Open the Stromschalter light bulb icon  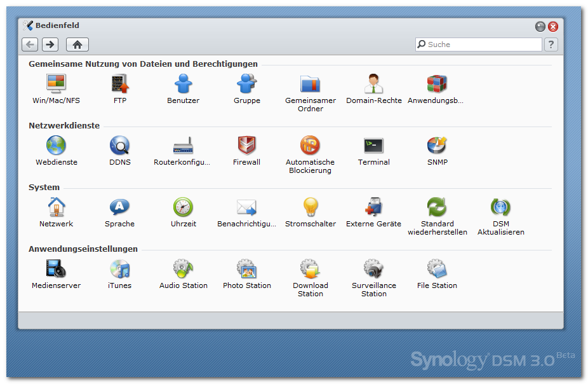click(x=310, y=207)
